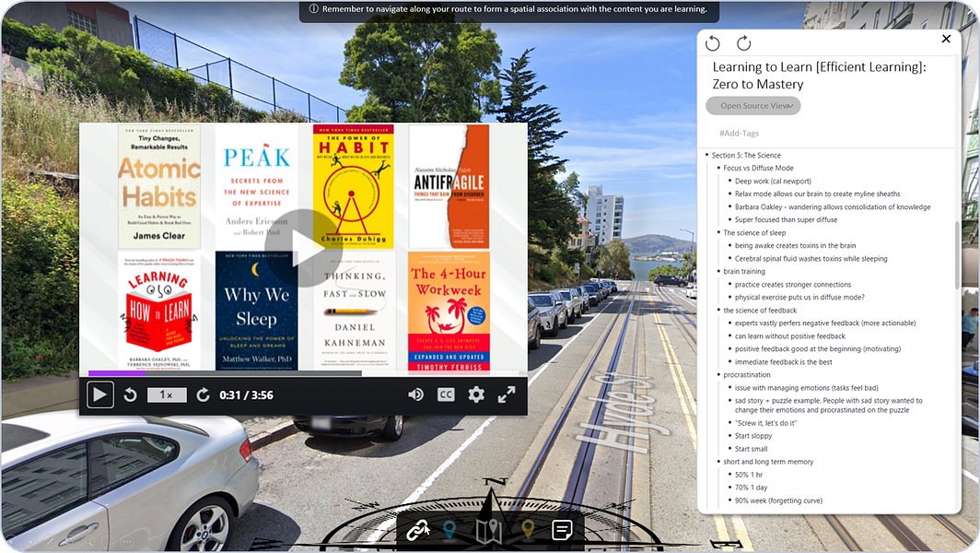This screenshot has height=553, width=980.
Task: Select the short and long term memory entry
Action: point(768,461)
